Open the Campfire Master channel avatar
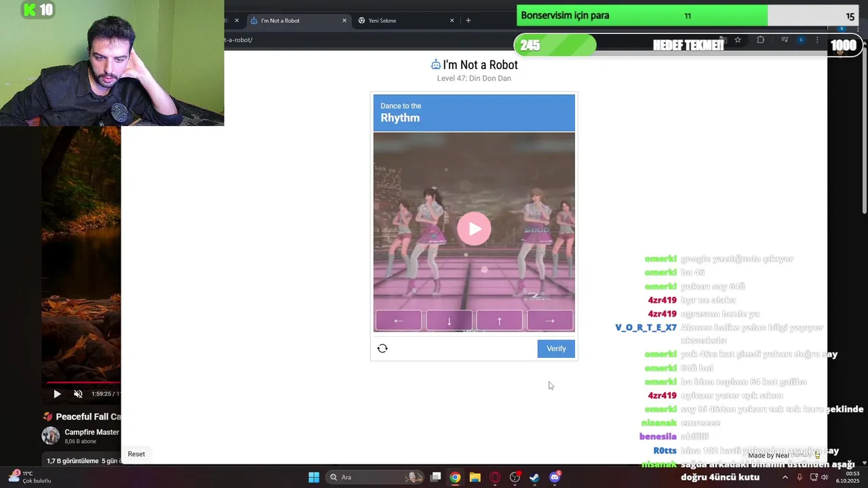The image size is (868, 488). [x=51, y=436]
